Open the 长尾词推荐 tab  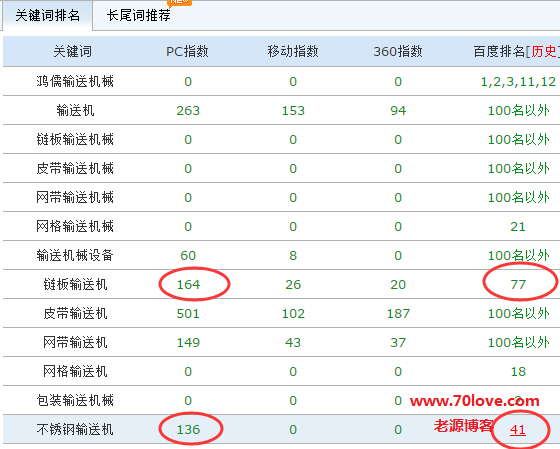coord(139,15)
